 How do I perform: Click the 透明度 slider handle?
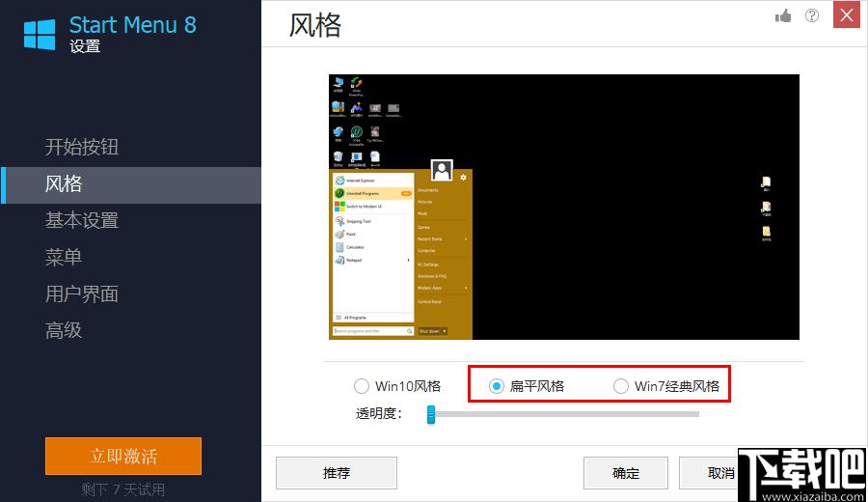point(431,414)
